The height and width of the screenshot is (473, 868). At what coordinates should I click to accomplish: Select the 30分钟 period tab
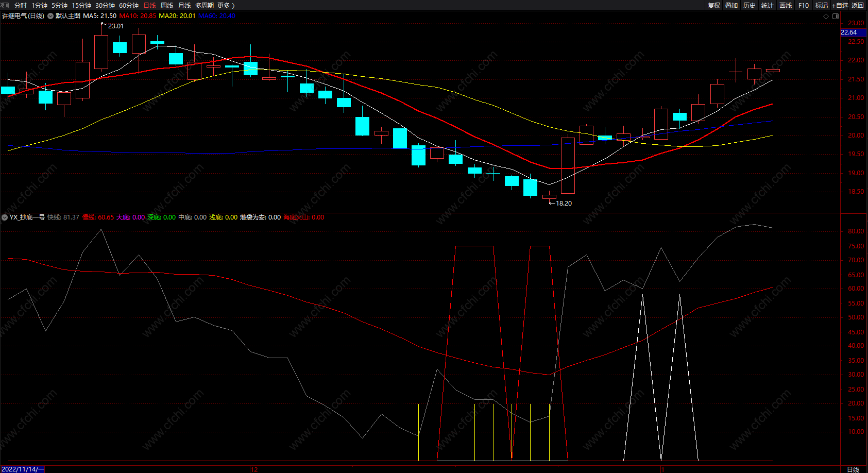[x=105, y=5]
